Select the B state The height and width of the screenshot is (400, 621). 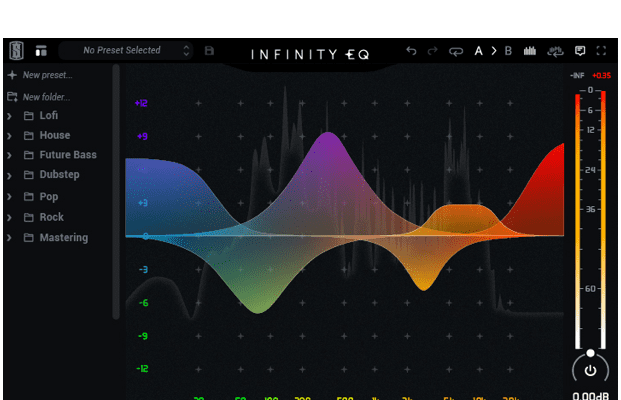tap(508, 50)
